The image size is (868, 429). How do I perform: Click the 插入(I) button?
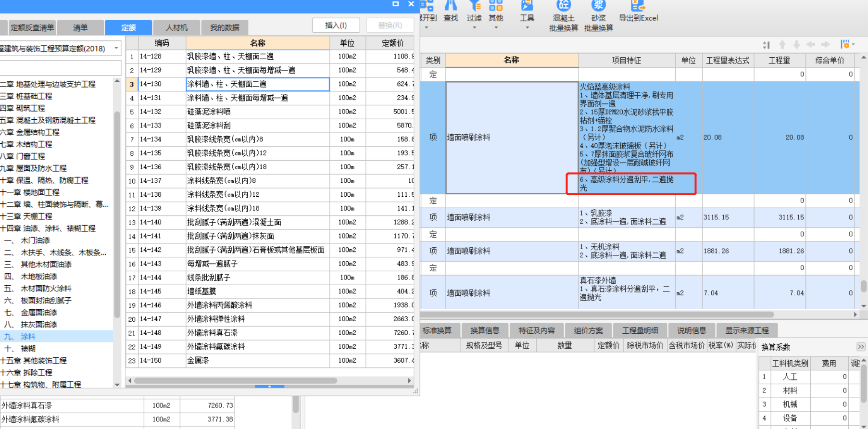[x=336, y=25]
